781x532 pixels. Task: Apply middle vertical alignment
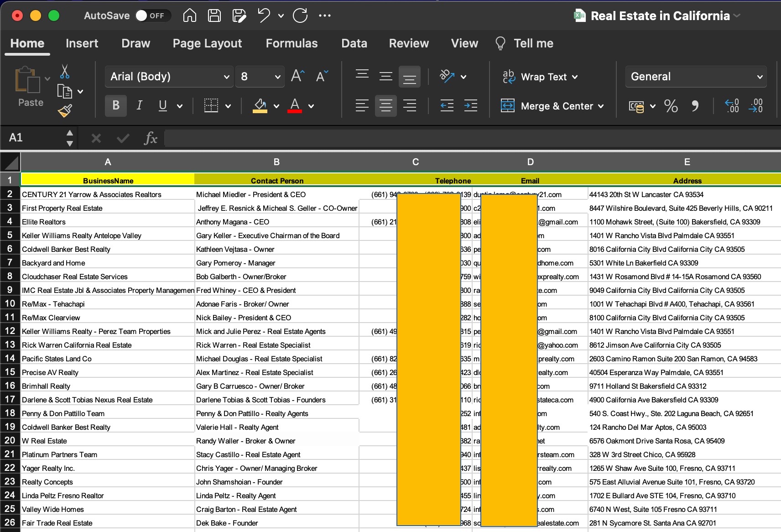pos(386,76)
